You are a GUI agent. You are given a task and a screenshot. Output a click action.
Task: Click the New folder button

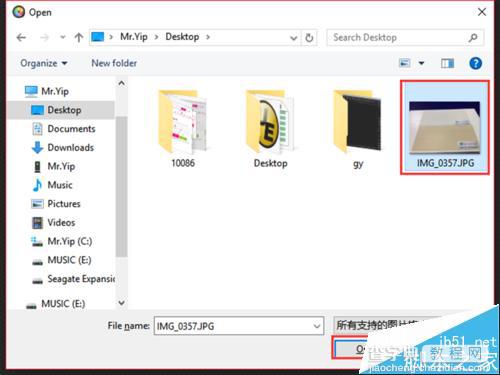114,63
